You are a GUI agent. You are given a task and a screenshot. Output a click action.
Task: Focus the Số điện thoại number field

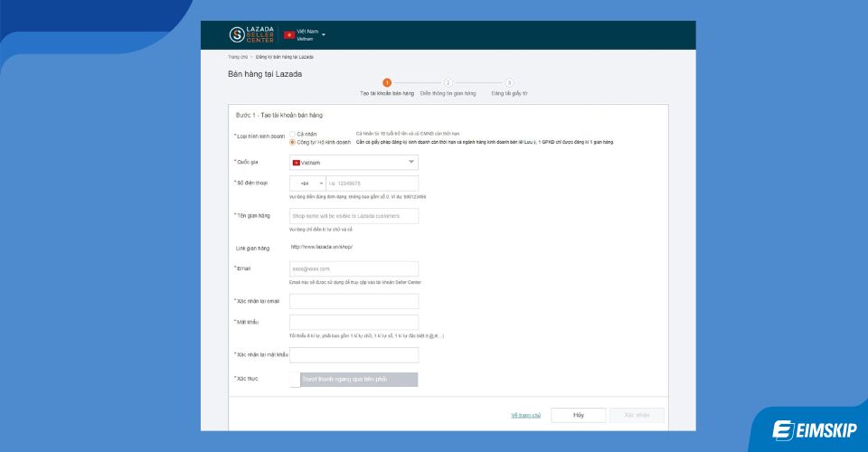pyautogui.click(x=372, y=184)
